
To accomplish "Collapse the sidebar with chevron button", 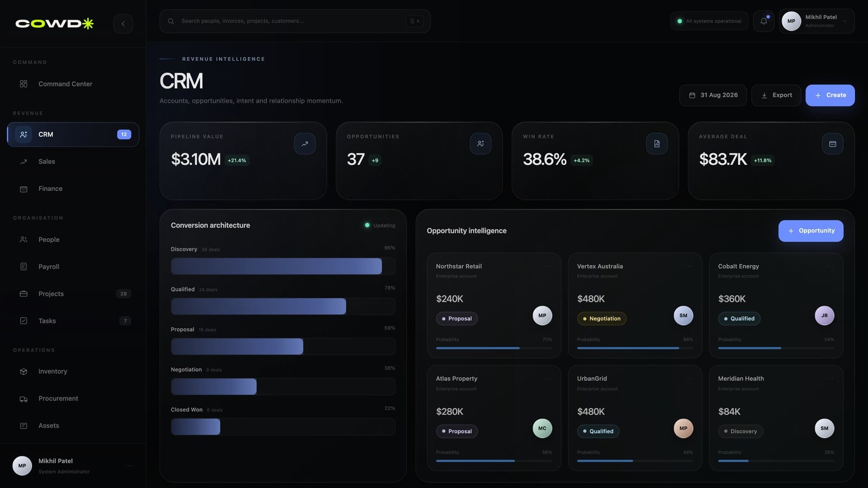I will pos(123,24).
